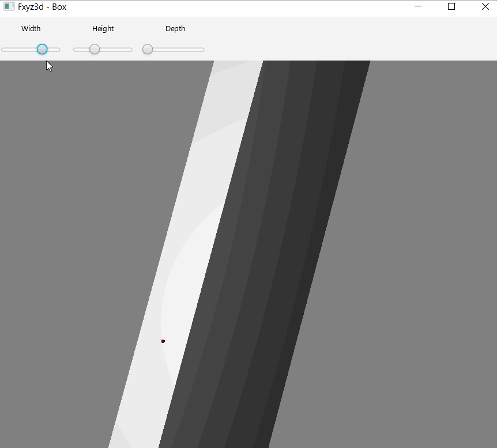Click the Depth slider handle

click(x=148, y=49)
